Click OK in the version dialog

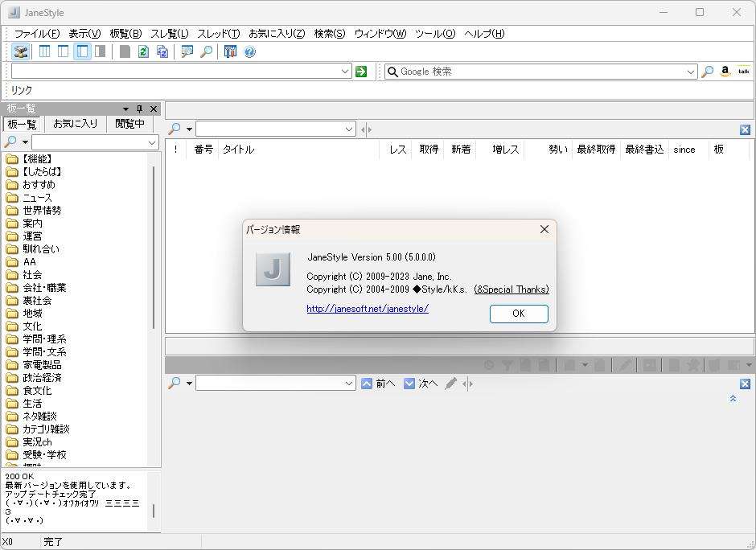pos(519,314)
